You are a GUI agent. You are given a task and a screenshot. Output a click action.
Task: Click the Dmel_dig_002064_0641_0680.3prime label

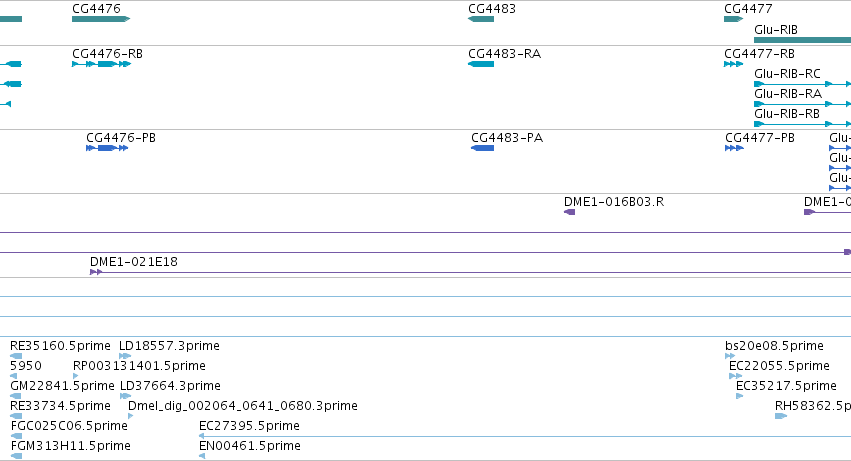[243, 406]
